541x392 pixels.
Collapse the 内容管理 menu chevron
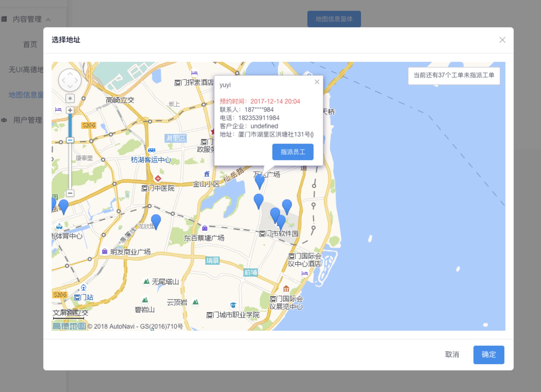coord(48,19)
